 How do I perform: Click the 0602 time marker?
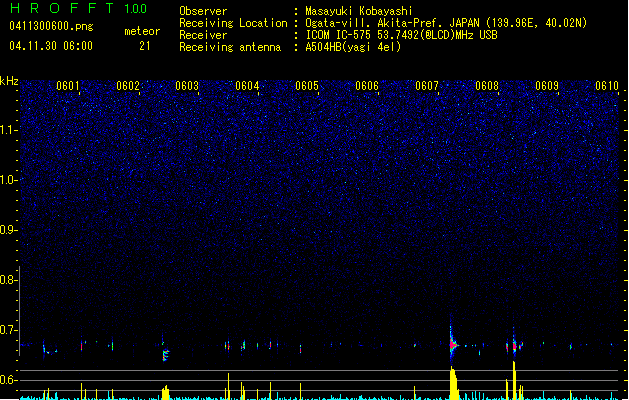coord(128,86)
